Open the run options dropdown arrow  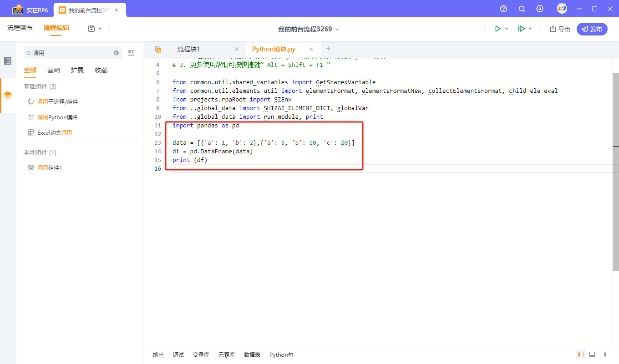(506, 28)
